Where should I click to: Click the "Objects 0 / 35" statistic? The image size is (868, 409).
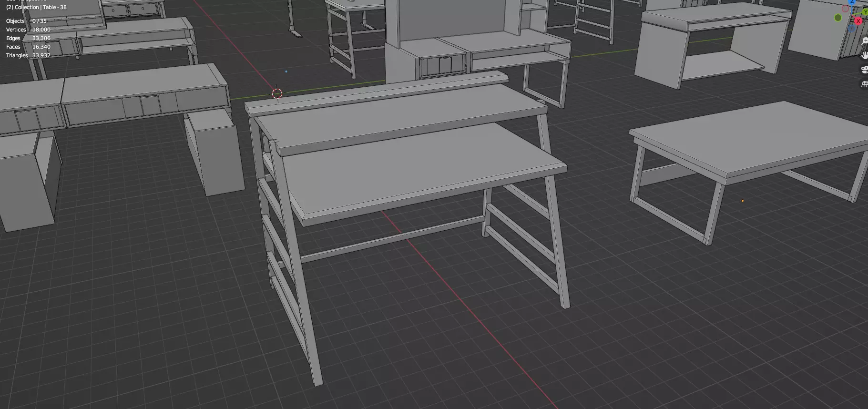[x=26, y=21]
